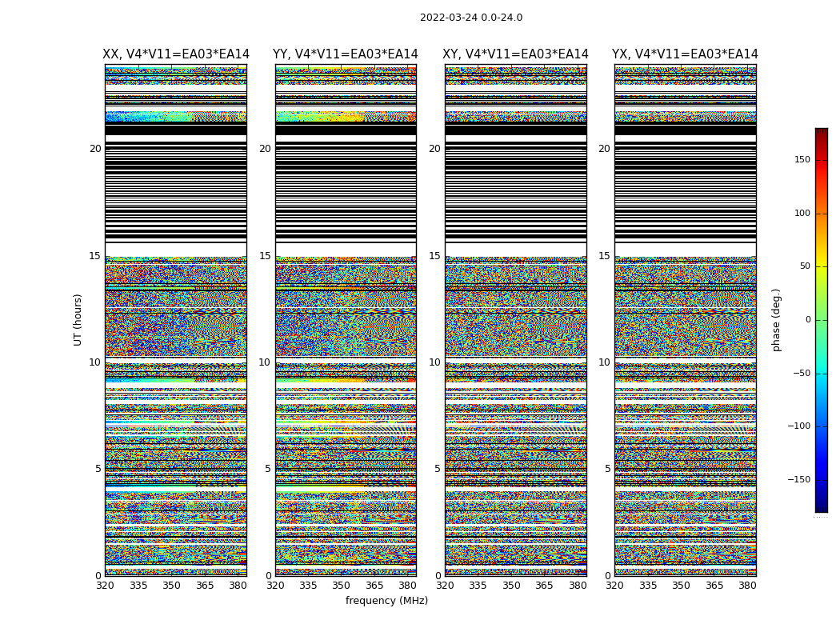Image resolution: width=840 pixels, height=640 pixels.
Task: Click the 15 hour tick of YX panel
Action: [604, 256]
